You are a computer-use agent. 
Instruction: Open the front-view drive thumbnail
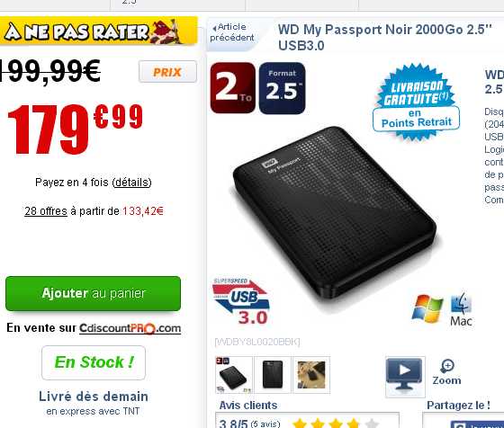(x=273, y=375)
